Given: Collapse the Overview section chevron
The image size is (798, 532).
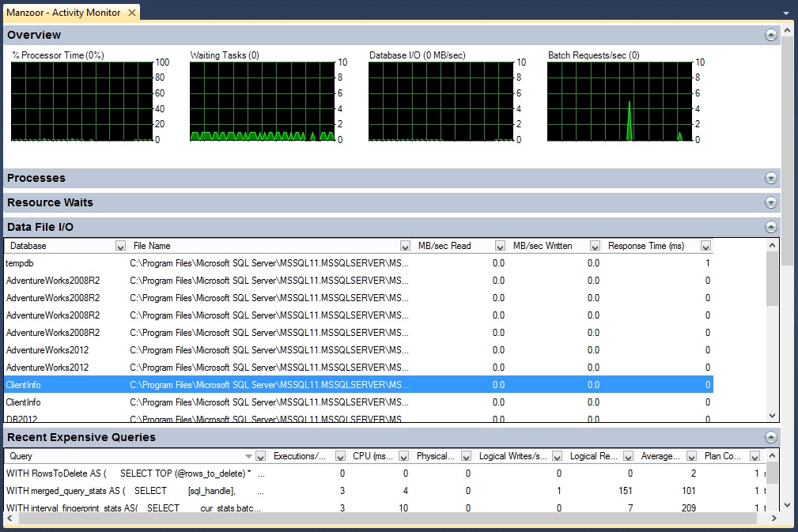Looking at the screenshot, I should pyautogui.click(x=770, y=35).
